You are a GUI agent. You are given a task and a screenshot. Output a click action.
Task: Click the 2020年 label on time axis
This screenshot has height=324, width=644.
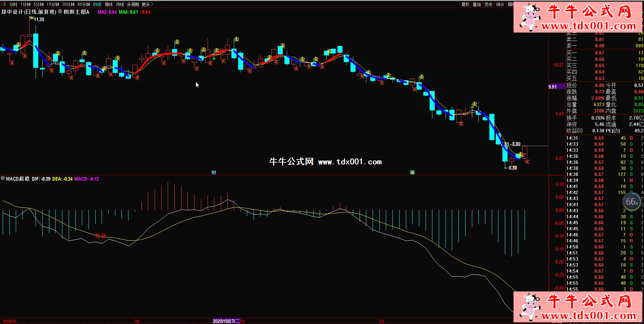[10, 321]
